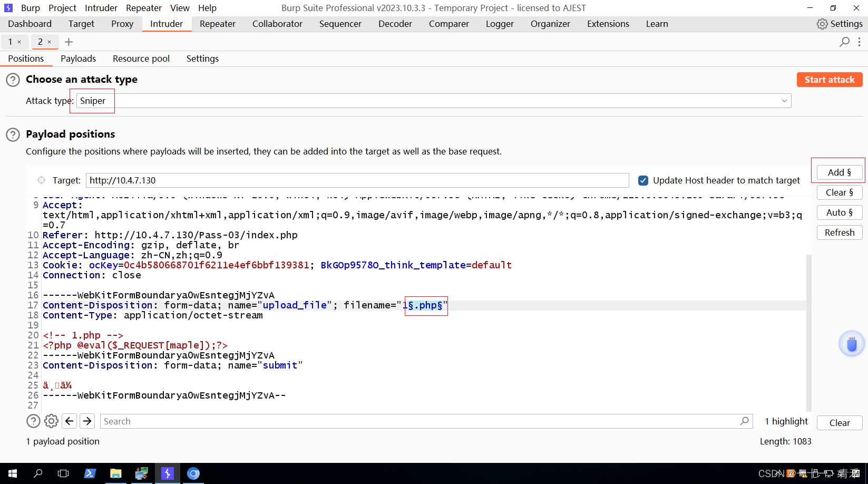Switch to the Extensions tab

pyautogui.click(x=608, y=24)
